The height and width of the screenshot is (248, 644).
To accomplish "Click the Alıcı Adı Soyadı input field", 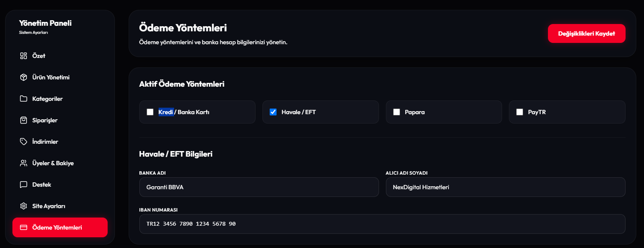I will pyautogui.click(x=506, y=187).
